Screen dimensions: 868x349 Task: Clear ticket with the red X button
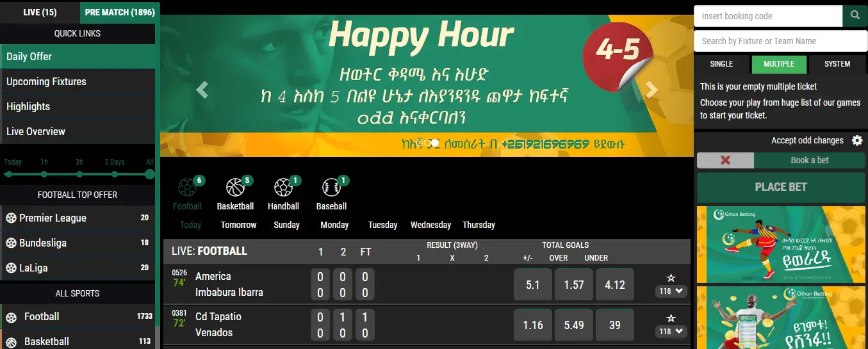tap(725, 160)
